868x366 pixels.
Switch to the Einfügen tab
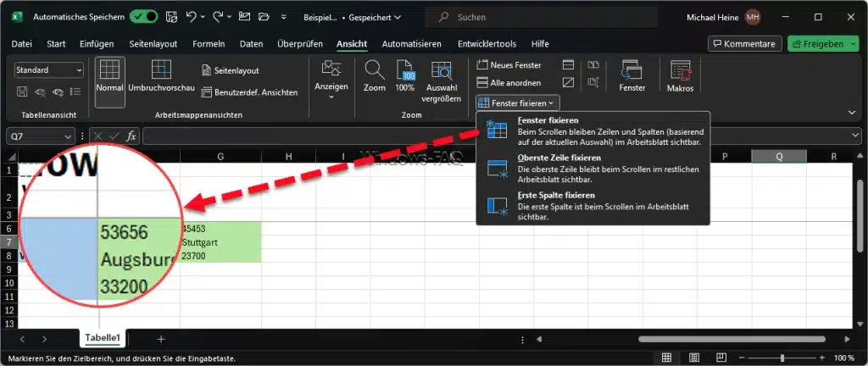[97, 44]
